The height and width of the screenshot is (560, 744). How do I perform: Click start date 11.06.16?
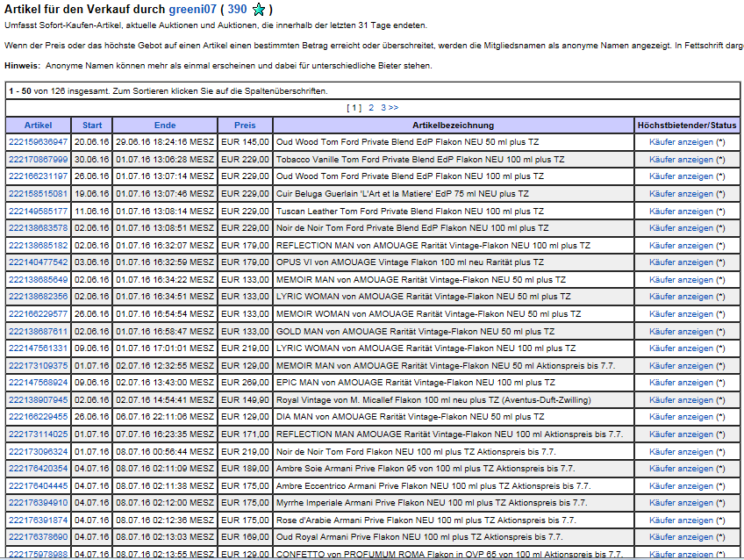tap(91, 212)
